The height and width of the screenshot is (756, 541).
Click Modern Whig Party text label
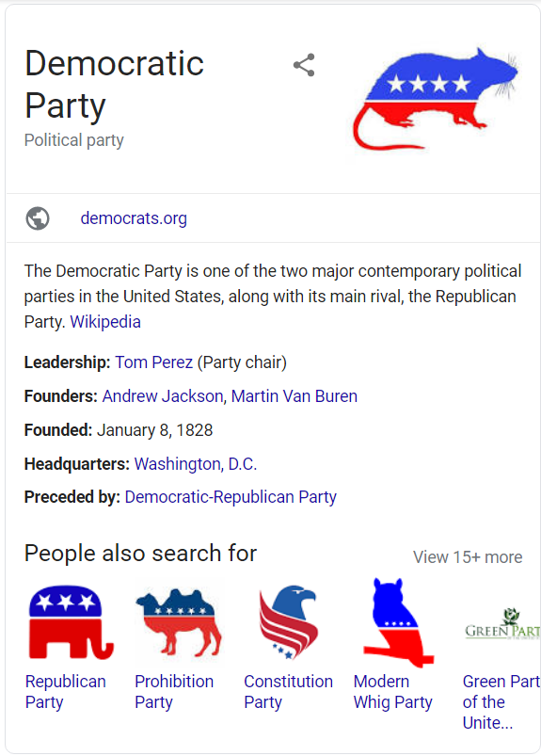(x=392, y=692)
